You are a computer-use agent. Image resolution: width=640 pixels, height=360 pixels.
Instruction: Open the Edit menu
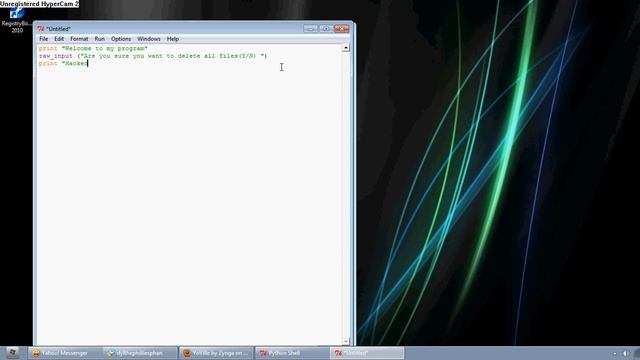click(59, 39)
